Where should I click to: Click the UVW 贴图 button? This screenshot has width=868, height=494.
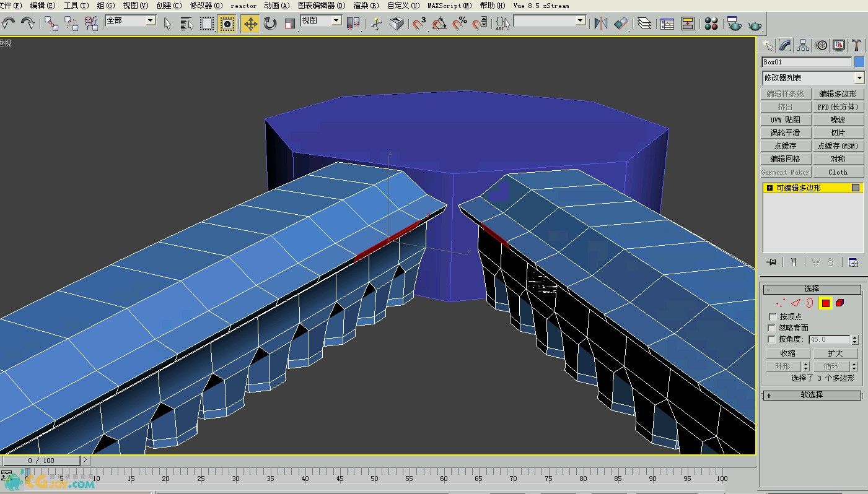785,120
